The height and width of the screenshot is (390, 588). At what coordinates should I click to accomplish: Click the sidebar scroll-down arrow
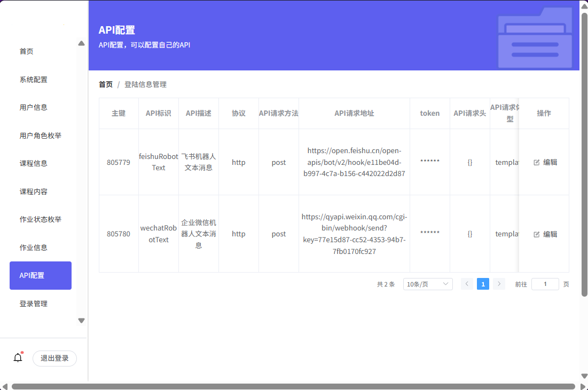[81, 321]
